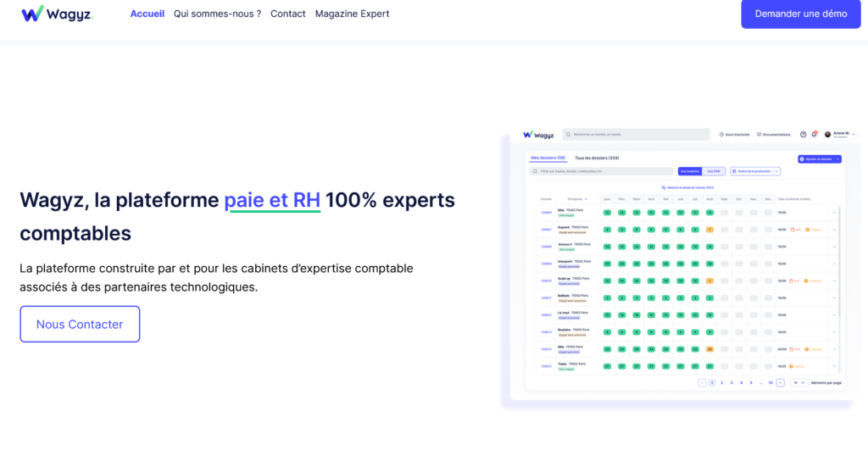Screen dimensions: 868x450
Task: Open dossier number 129867 for Dupond
Action: coord(547,230)
